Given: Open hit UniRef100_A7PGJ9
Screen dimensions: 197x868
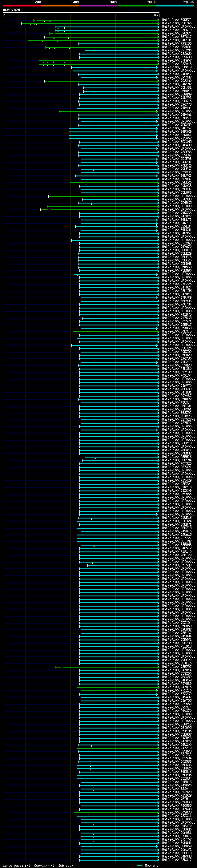Looking at the screenshot, I should tap(177, 30).
